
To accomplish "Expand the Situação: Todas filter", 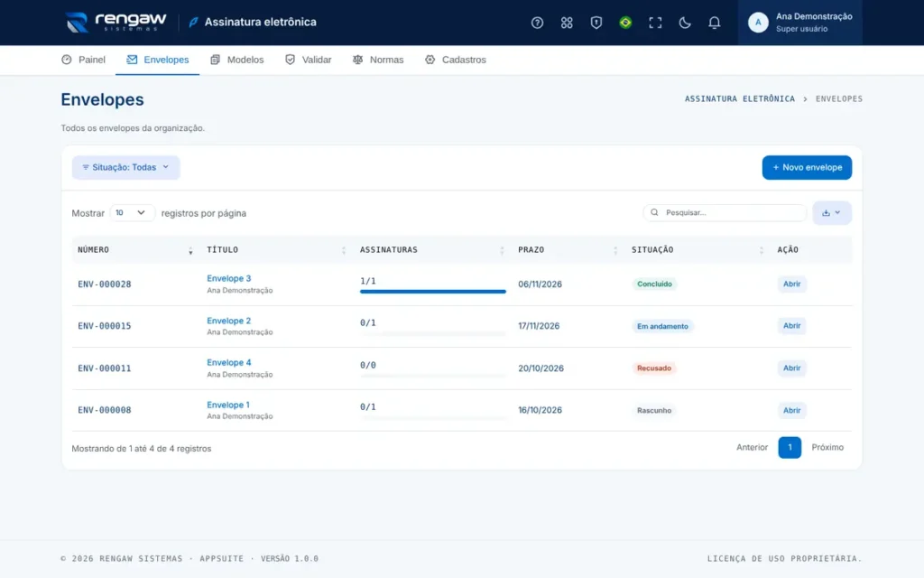I will point(125,167).
